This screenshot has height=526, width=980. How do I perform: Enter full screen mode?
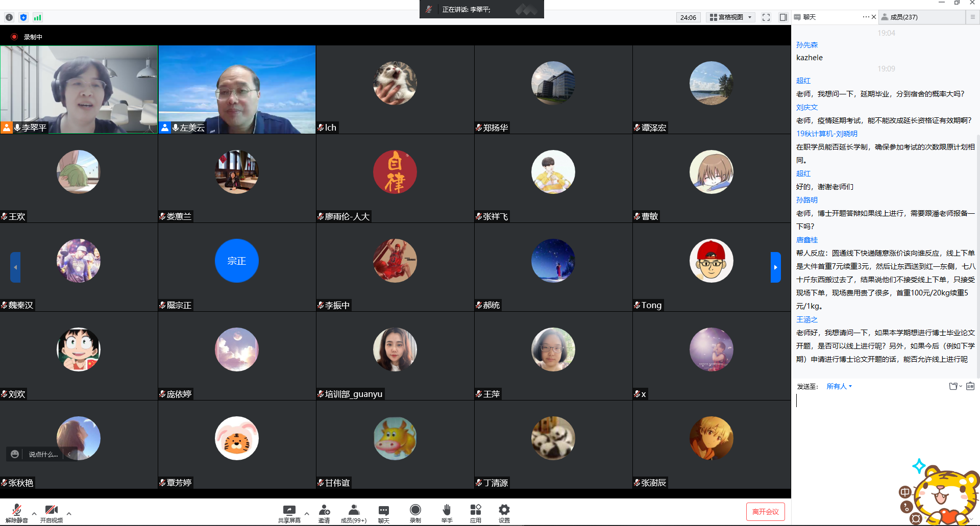(x=766, y=17)
